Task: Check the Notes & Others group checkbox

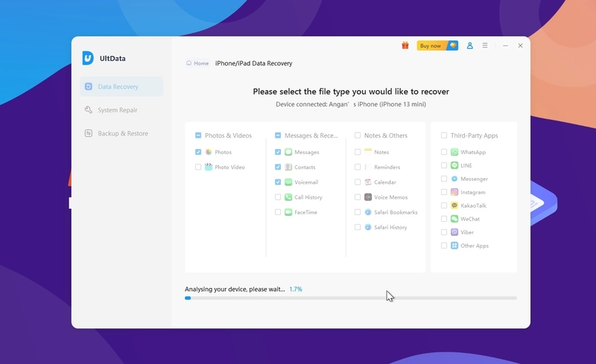Action: point(358,135)
